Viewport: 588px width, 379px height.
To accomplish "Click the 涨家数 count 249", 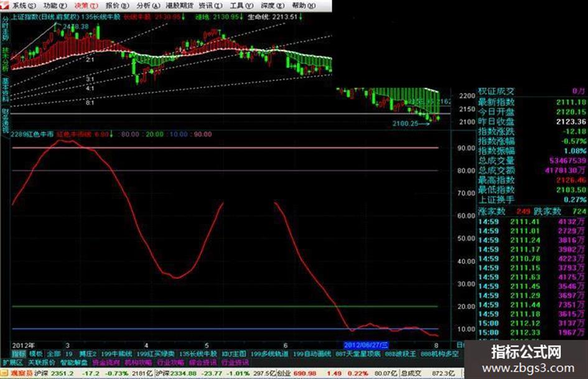I will pos(523,211).
